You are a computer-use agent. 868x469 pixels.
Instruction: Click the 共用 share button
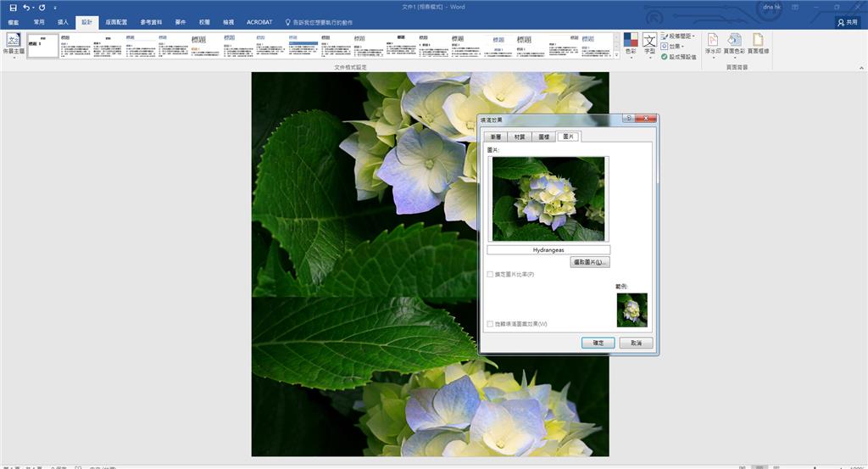(848, 22)
